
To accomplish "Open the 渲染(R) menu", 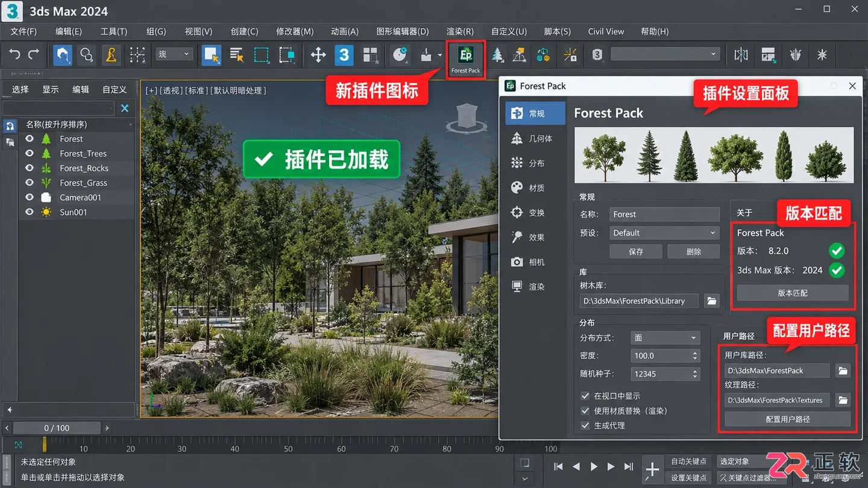I will pos(460,31).
